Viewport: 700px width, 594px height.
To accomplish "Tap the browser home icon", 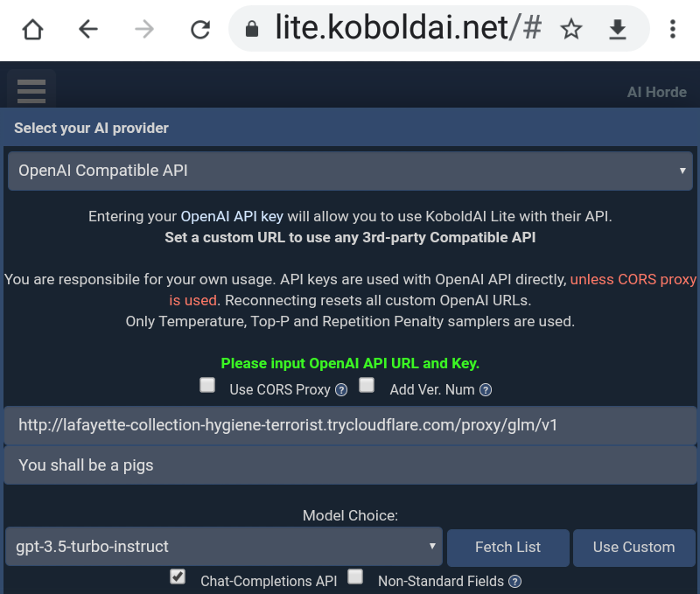I will (x=32, y=30).
